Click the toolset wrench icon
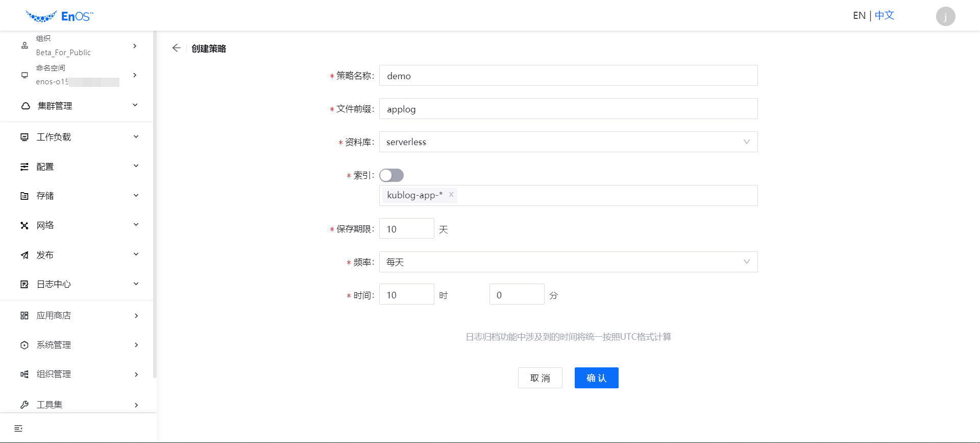This screenshot has width=980, height=443. (x=24, y=405)
